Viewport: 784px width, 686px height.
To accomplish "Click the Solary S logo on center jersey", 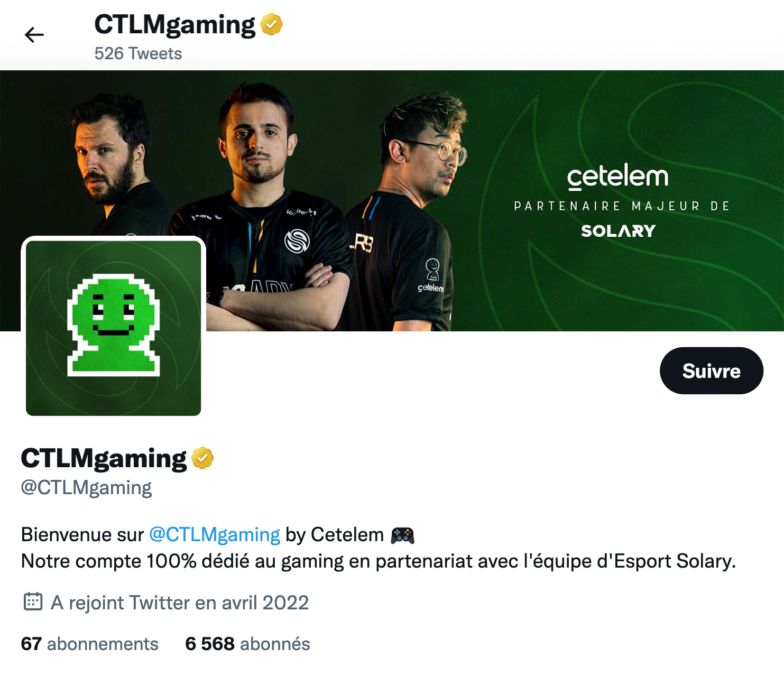I will coord(297,241).
